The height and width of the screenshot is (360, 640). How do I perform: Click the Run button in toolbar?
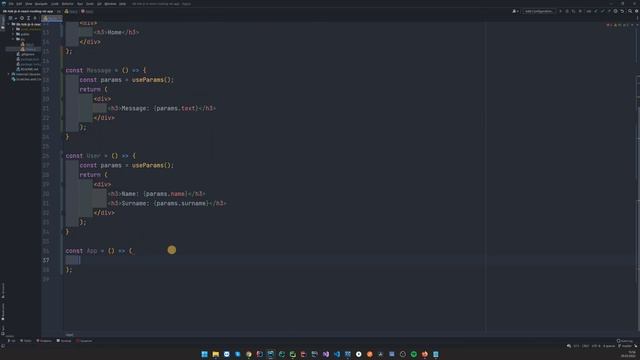(x=560, y=11)
